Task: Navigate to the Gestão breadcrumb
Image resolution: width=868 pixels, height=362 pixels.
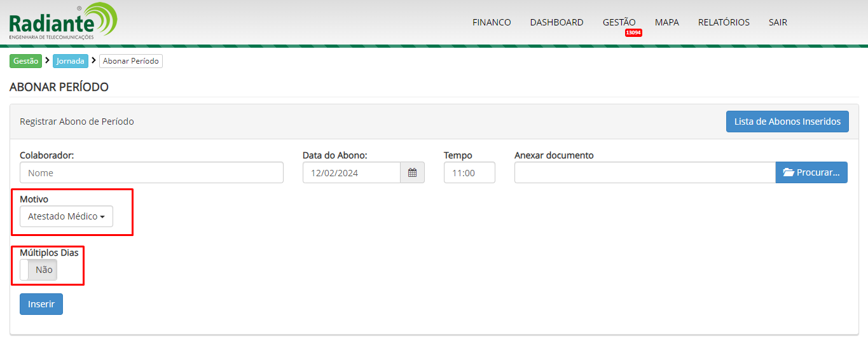Action: point(25,61)
